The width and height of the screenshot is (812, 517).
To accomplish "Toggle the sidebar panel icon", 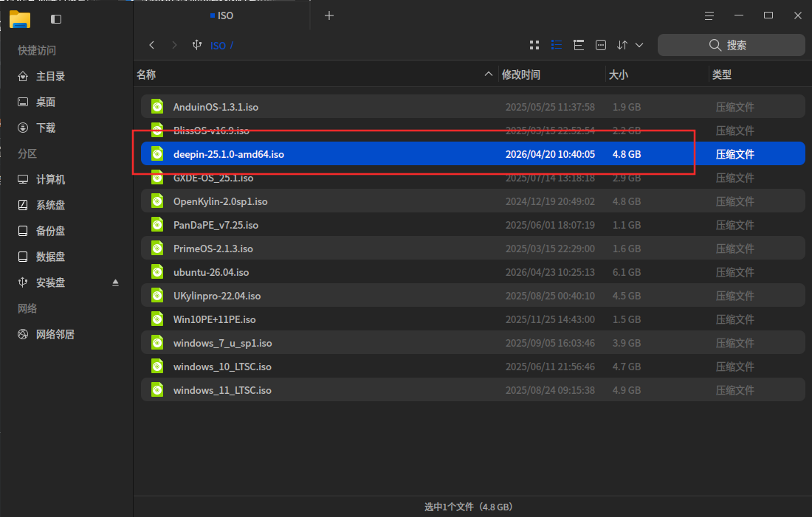I will [56, 19].
